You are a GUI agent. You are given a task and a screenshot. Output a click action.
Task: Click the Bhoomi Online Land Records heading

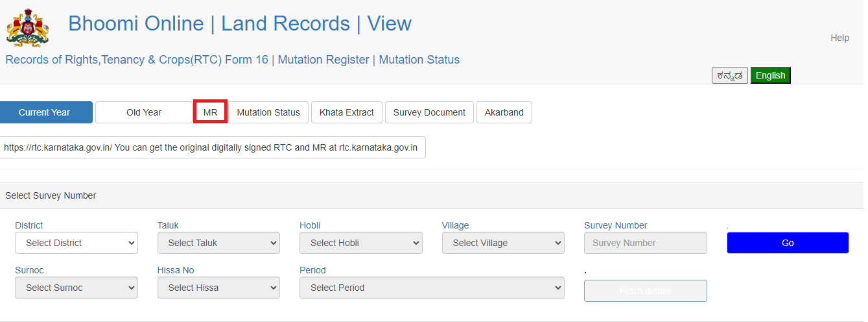(x=240, y=24)
